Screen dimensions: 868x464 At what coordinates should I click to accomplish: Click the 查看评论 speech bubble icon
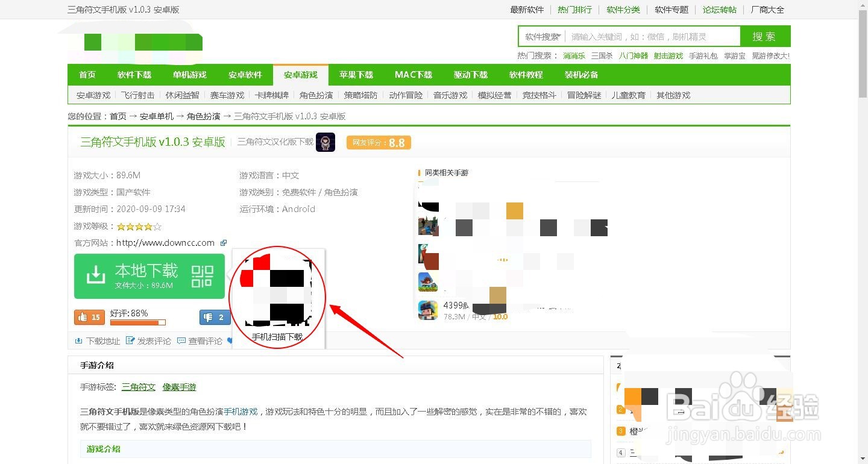[181, 341]
